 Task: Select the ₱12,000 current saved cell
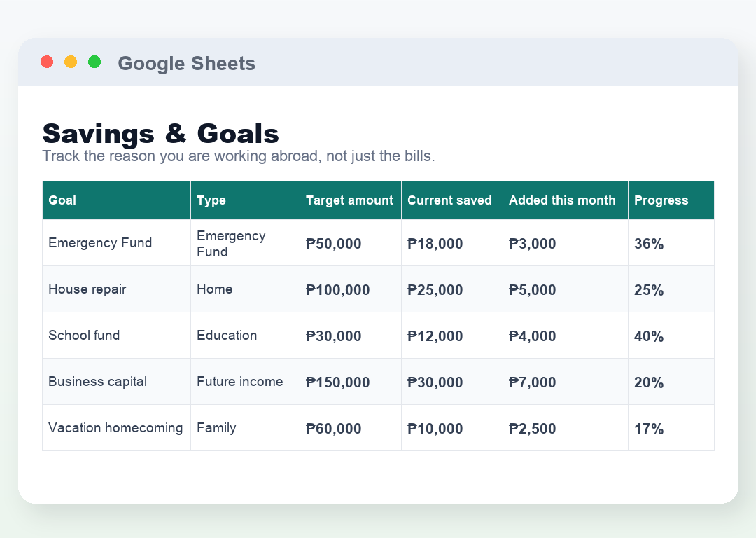452,336
